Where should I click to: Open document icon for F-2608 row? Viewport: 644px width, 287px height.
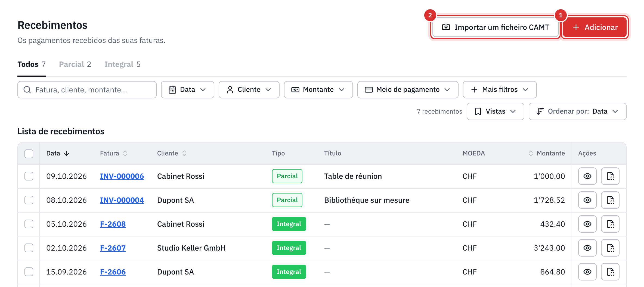coord(610,224)
